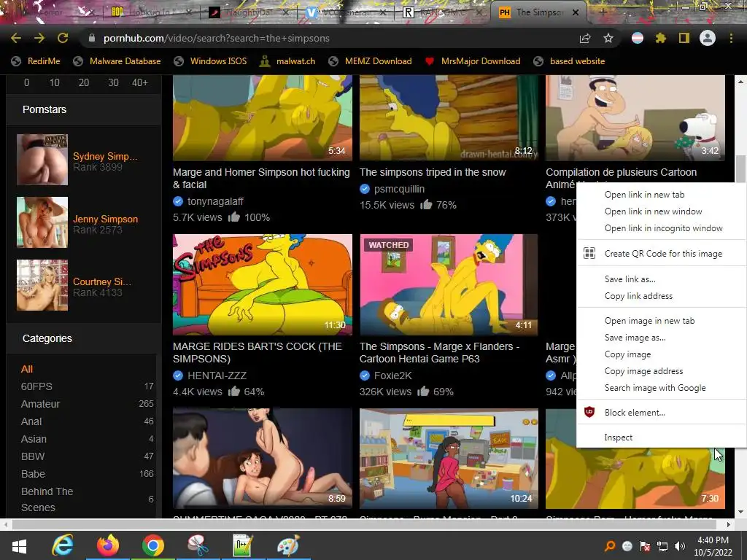The width and height of the screenshot is (747, 560).
Task: Close the active 'The Simpso' tab
Action: (x=576, y=12)
